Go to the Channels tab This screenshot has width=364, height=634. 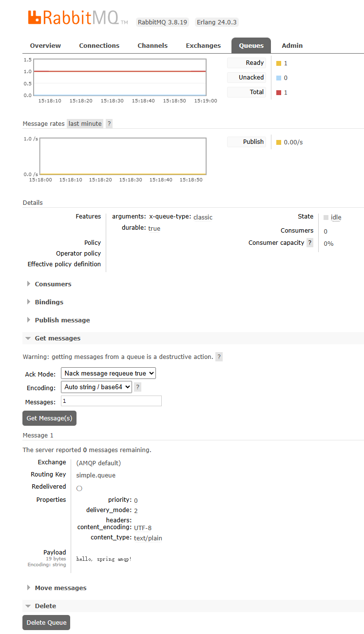pos(153,45)
